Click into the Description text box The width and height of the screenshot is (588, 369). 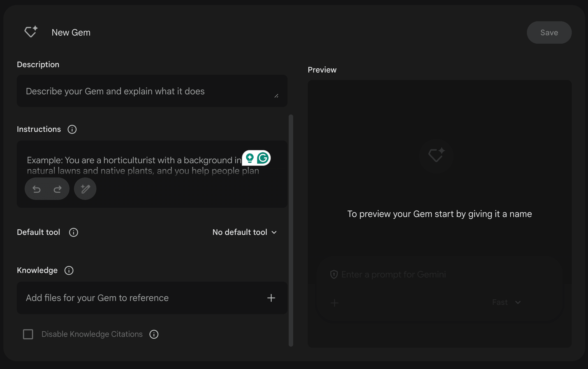146,91
